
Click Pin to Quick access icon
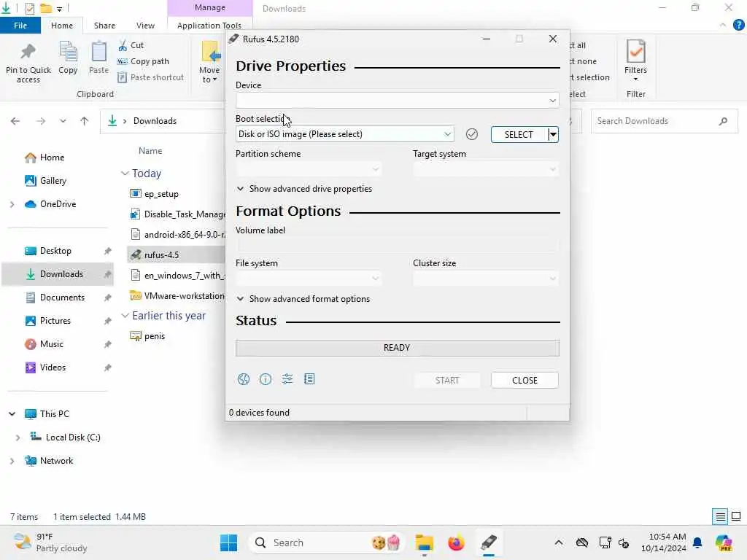click(x=28, y=63)
